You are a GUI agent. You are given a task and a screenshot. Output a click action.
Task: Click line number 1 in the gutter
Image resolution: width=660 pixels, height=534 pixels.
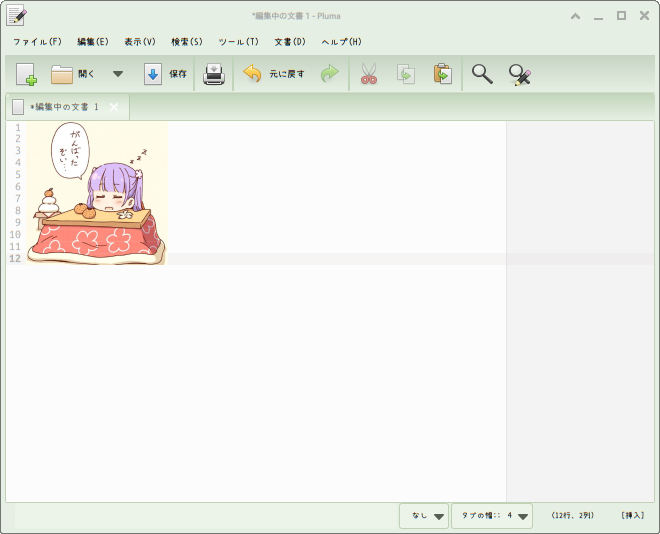[x=18, y=127]
